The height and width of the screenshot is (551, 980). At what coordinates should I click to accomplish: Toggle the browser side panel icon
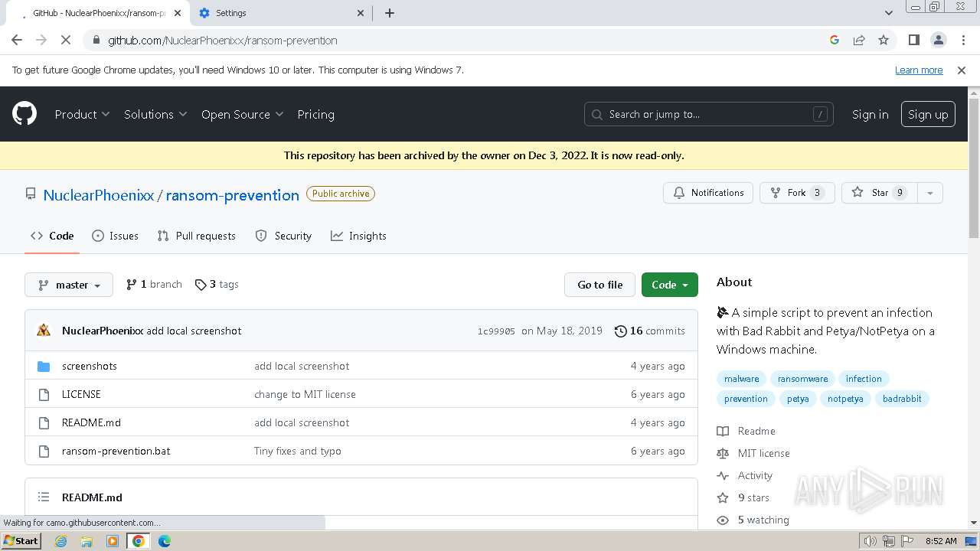pos(913,40)
